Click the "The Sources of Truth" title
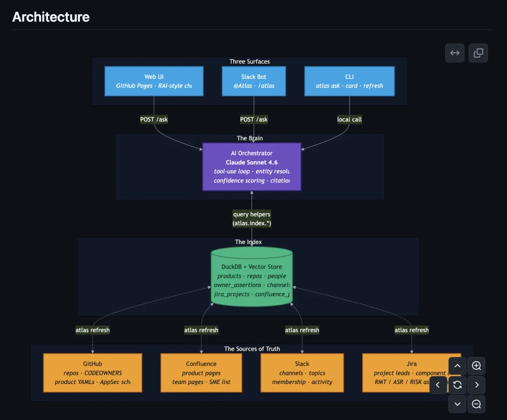The height and width of the screenshot is (420, 507). [x=252, y=349]
